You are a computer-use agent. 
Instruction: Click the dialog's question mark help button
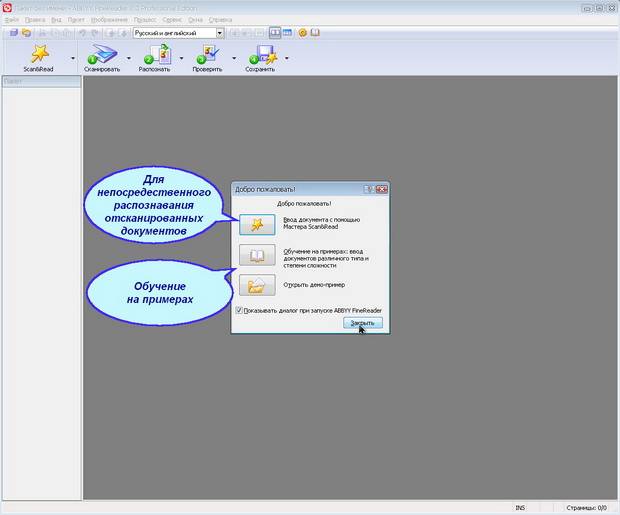(x=368, y=188)
